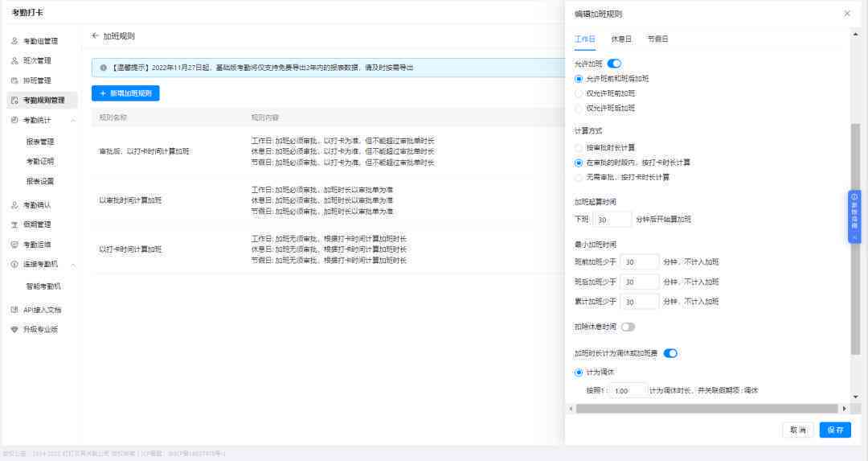The image size is (868, 461).
Task: Switch to the 节假日 tab
Action: click(x=657, y=39)
